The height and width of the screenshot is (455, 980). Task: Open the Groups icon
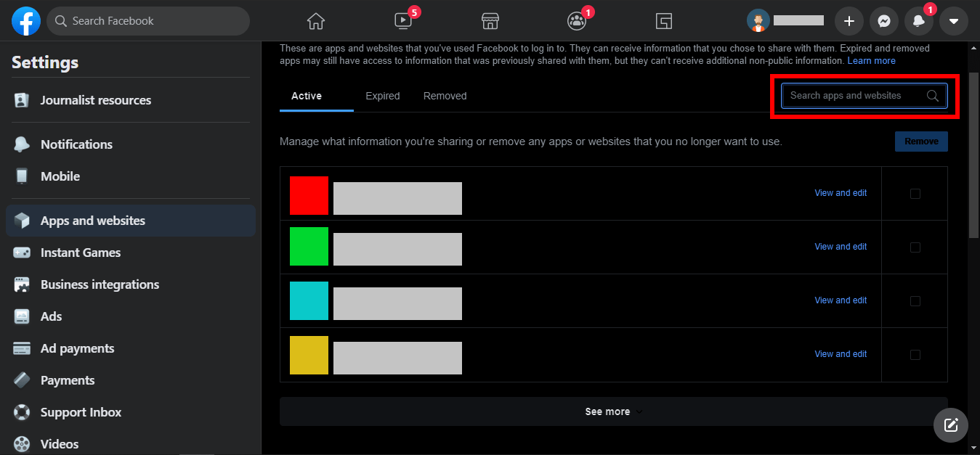(x=577, y=21)
